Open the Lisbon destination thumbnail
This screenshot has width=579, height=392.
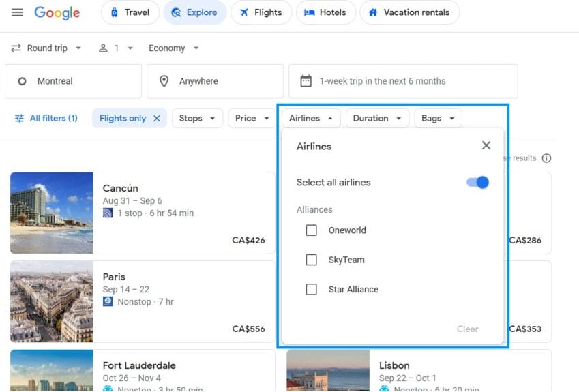click(x=328, y=370)
